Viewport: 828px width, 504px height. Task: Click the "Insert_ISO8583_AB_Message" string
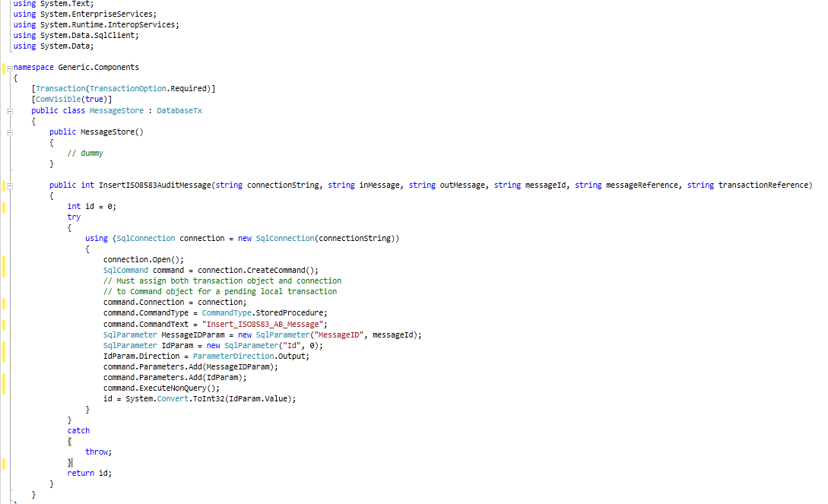pos(262,324)
